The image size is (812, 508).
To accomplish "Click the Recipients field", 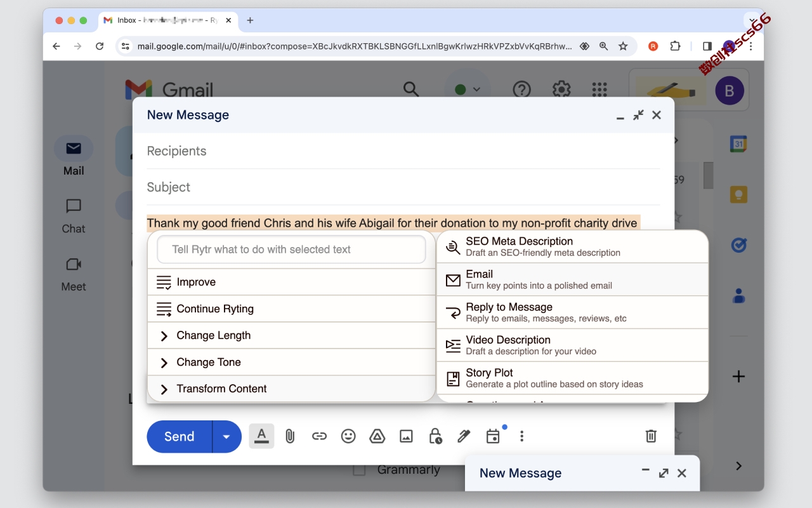I will 403,151.
